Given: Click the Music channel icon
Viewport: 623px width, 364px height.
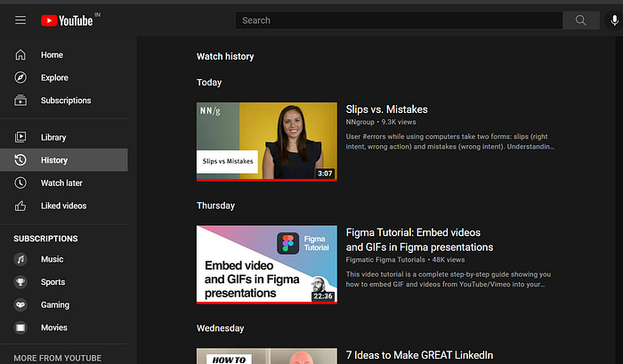Looking at the screenshot, I should [x=20, y=259].
